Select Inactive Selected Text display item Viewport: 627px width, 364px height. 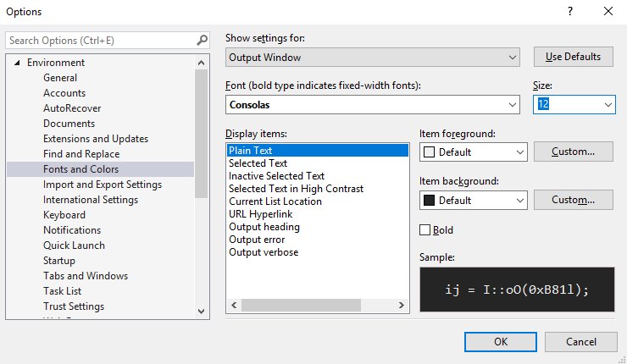(x=276, y=176)
